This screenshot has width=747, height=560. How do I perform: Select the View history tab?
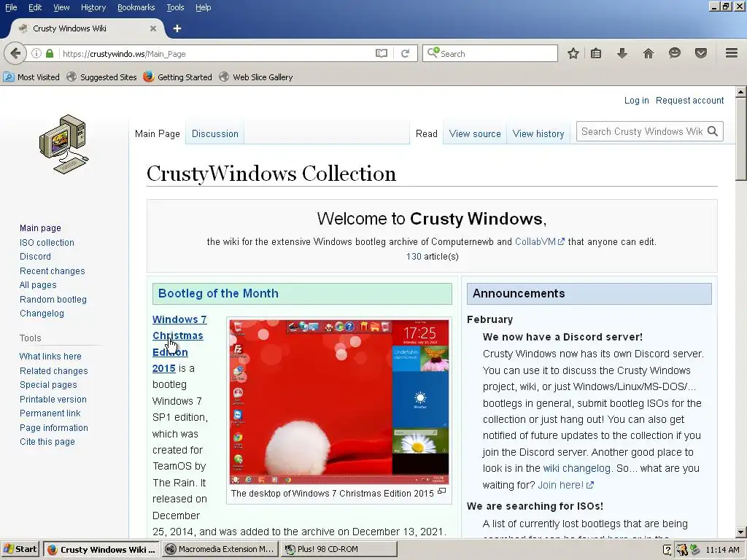tap(538, 134)
